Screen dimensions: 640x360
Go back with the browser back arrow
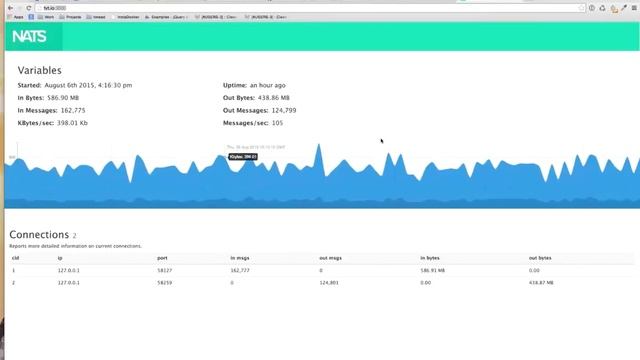point(11,8)
